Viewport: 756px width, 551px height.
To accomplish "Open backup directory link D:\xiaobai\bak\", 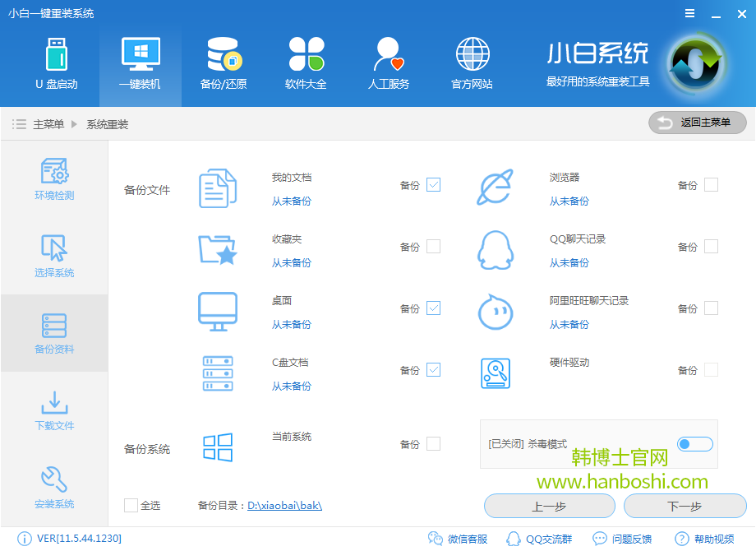I will click(285, 505).
